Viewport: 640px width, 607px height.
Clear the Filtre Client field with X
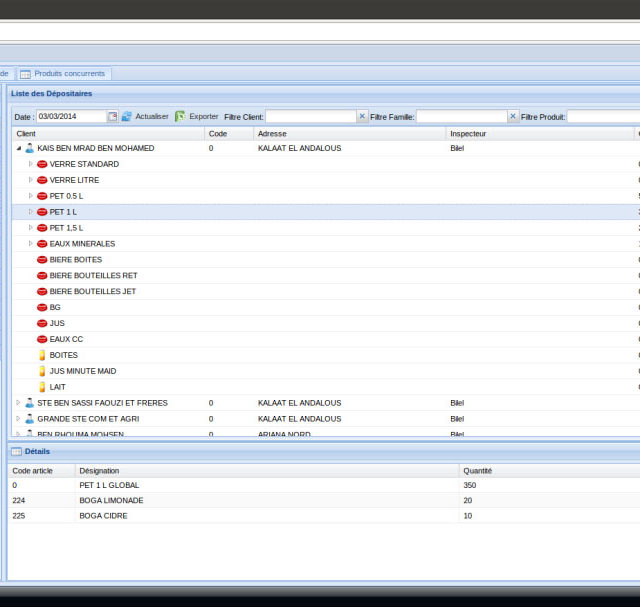362,117
